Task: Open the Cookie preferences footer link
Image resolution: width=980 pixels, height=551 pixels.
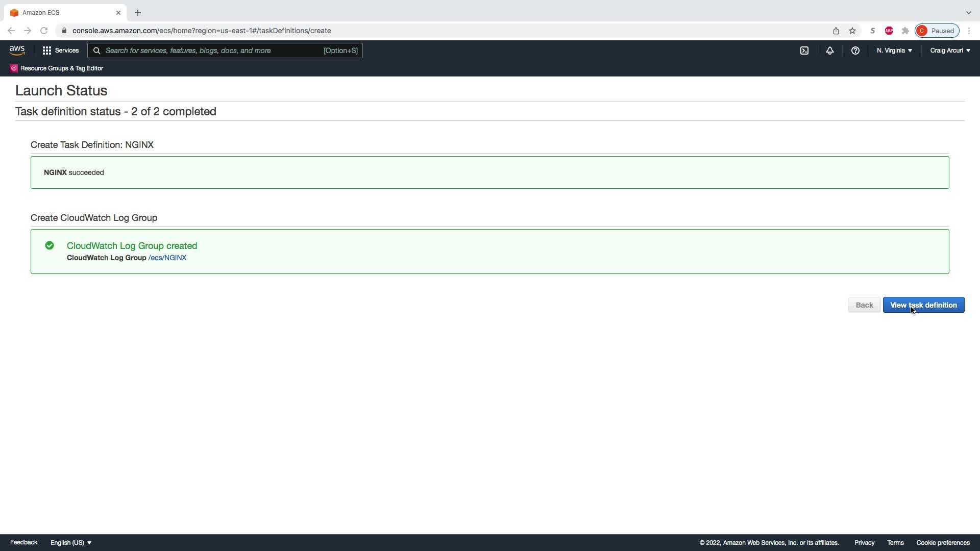Action: click(942, 542)
